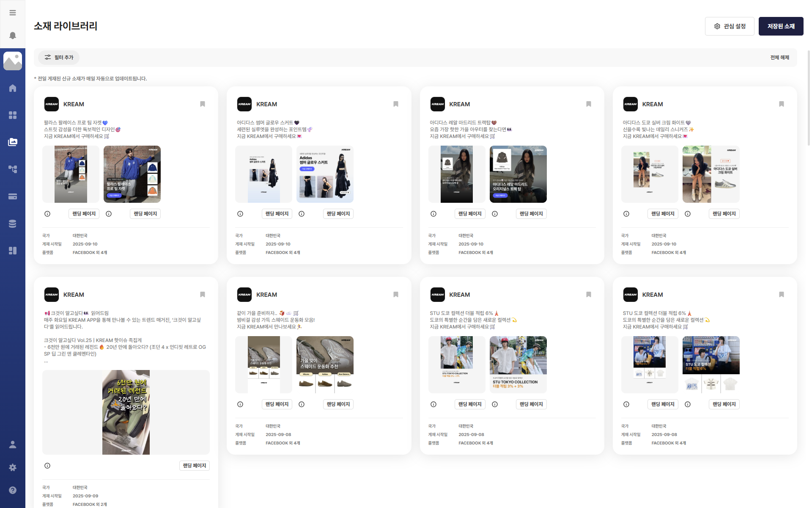Click 'FACEBOOK 외 2개' platform text
812x508 pixels.
90,504
